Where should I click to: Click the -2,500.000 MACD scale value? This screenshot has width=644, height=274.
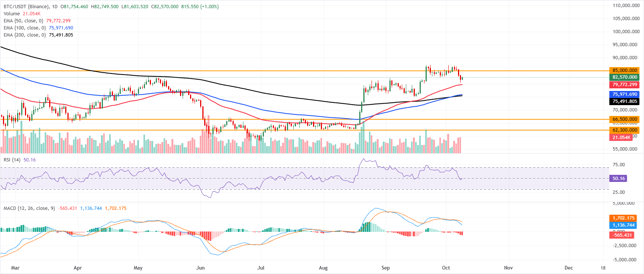(624, 246)
